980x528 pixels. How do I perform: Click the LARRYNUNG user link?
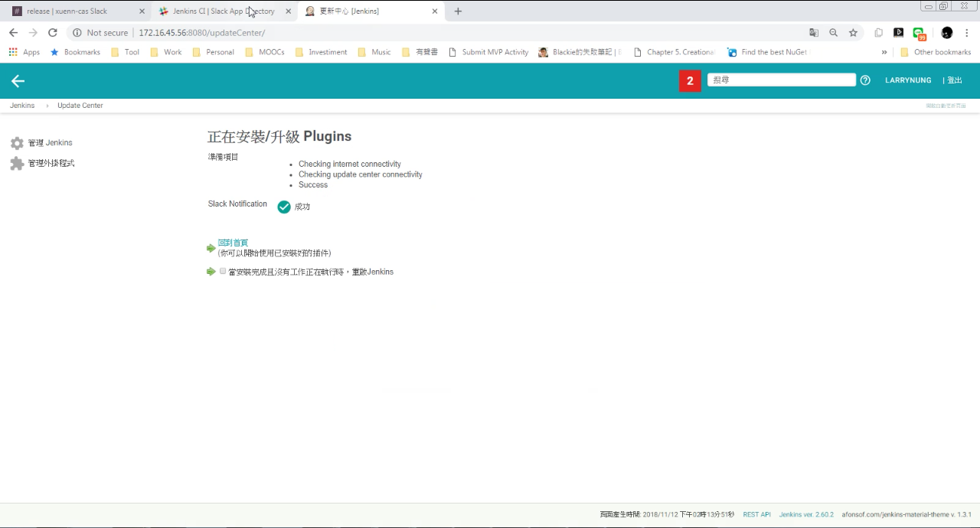tap(908, 80)
